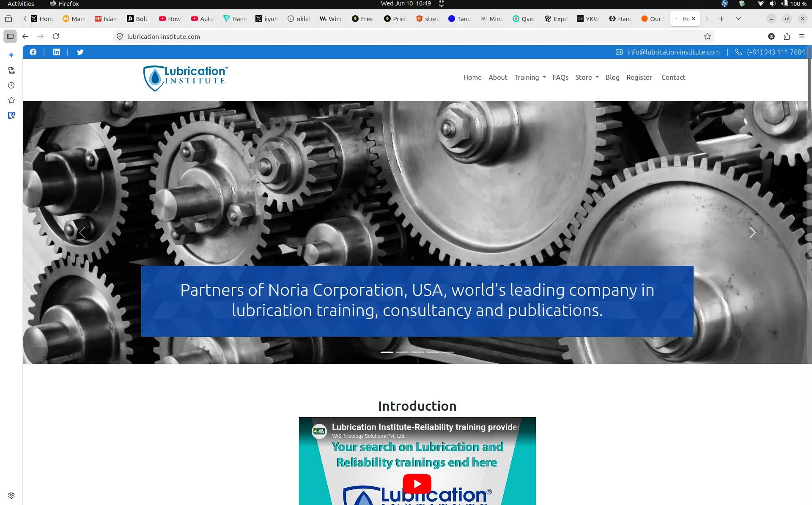Open system battery status menu
812x505 pixels.
tap(794, 4)
